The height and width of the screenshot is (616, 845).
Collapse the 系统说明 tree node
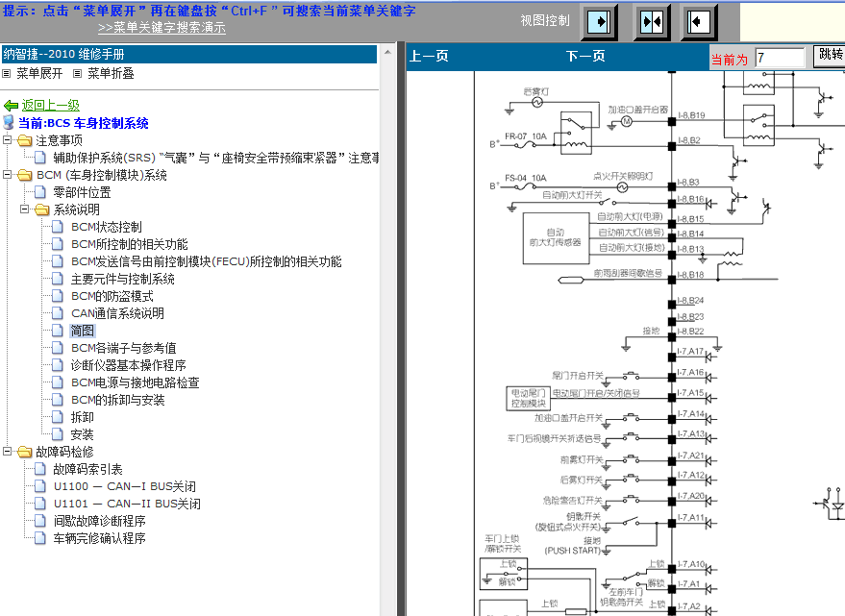pos(25,209)
